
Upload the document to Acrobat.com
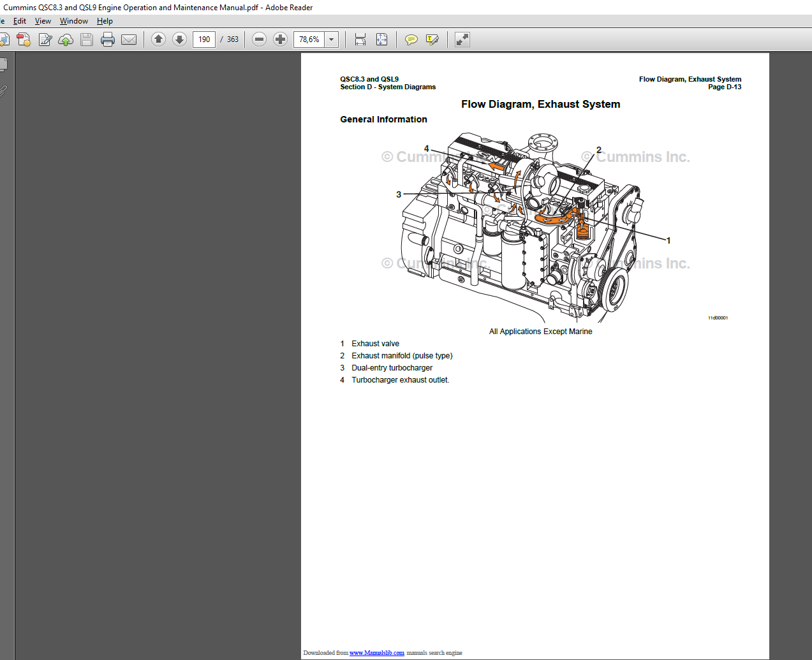[66, 39]
